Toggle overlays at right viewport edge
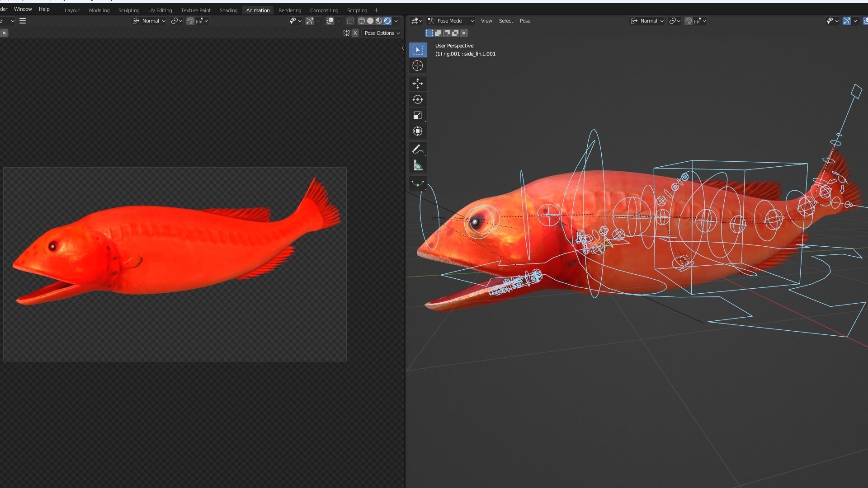Screen dimensions: 868x488 click(865, 21)
